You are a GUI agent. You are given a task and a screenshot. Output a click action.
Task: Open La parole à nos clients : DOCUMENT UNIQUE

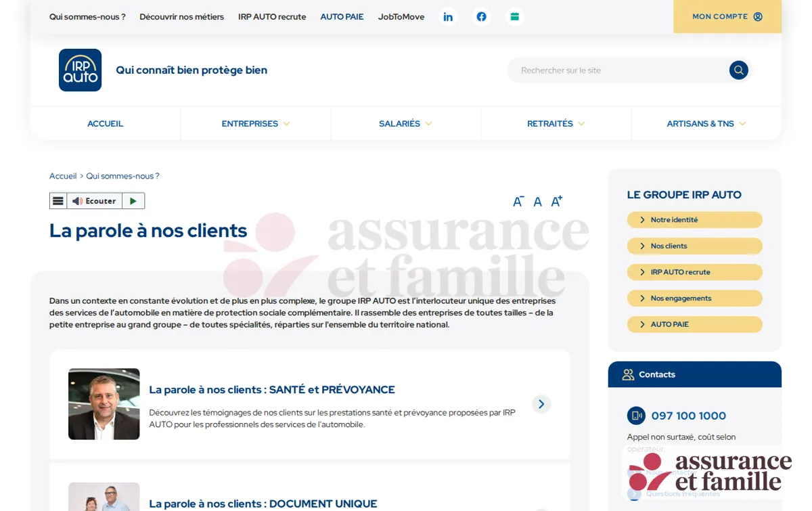[x=263, y=504]
